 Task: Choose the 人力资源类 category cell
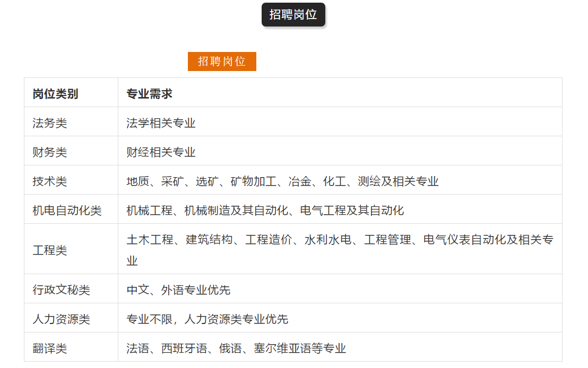61,319
